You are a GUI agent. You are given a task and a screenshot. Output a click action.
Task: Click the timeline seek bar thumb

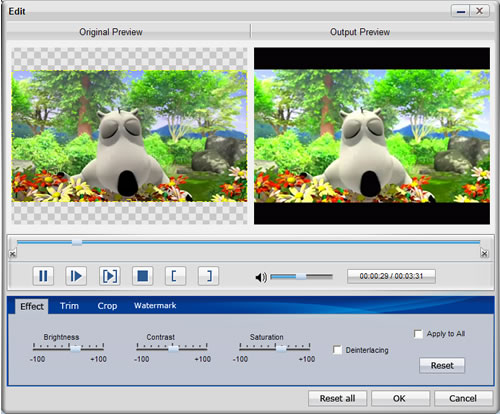click(x=77, y=242)
